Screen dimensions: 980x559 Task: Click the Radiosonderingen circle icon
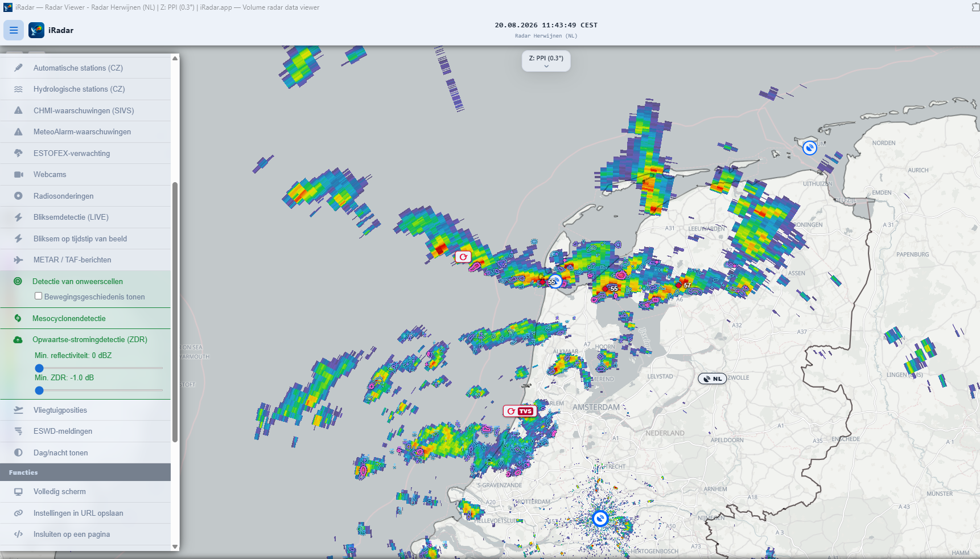pos(18,196)
